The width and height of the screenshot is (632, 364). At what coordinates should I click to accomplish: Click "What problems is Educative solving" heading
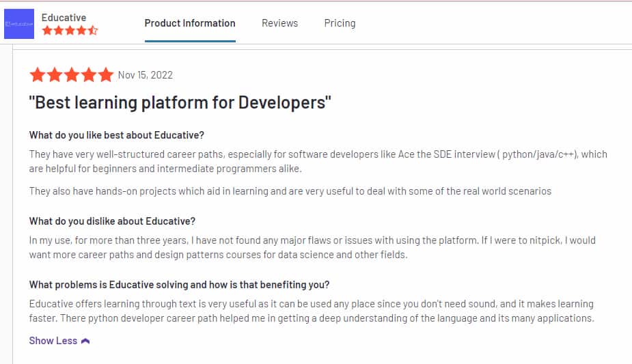coord(180,285)
